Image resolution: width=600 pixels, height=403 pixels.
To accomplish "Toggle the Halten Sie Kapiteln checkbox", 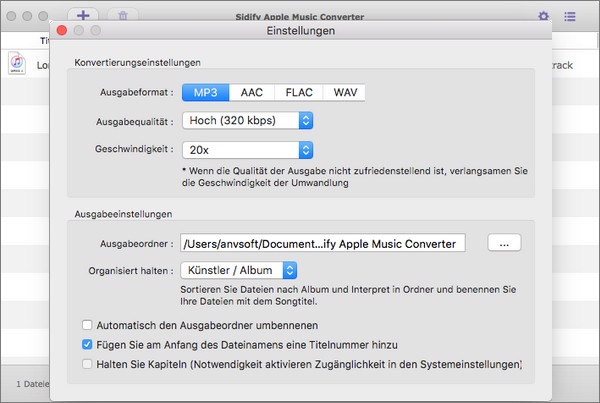I will coord(87,364).
